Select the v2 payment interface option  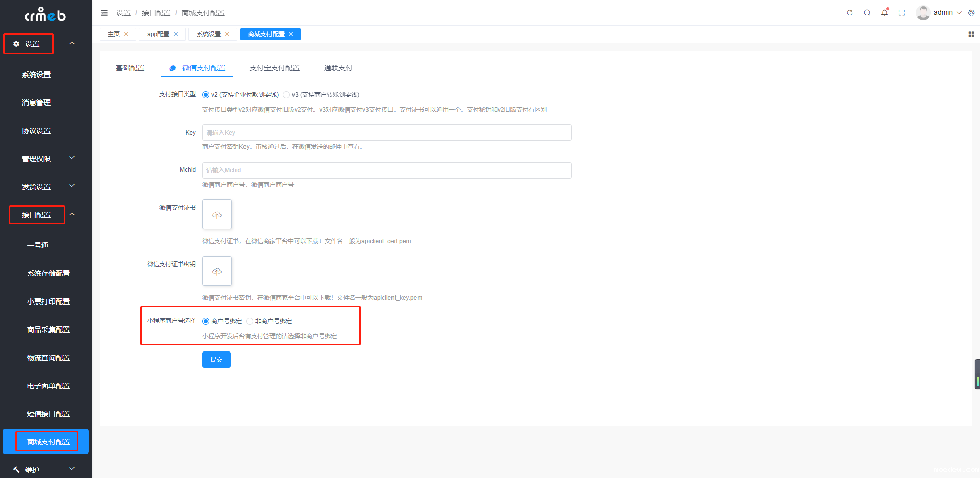206,95
